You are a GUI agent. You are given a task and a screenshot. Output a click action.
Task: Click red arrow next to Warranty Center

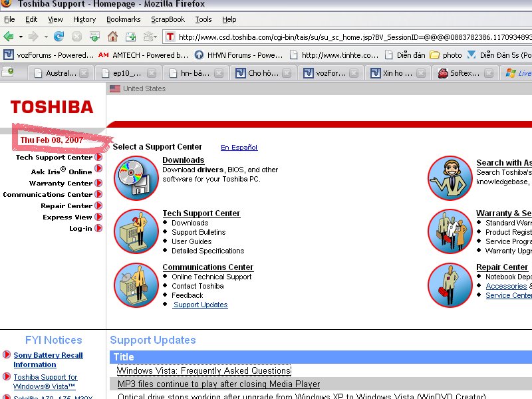click(x=98, y=183)
